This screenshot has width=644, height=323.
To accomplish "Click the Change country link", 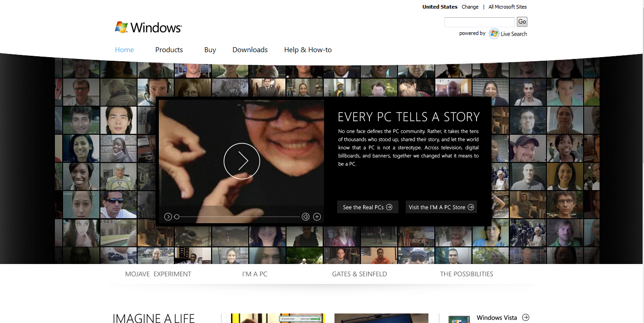I will click(470, 7).
